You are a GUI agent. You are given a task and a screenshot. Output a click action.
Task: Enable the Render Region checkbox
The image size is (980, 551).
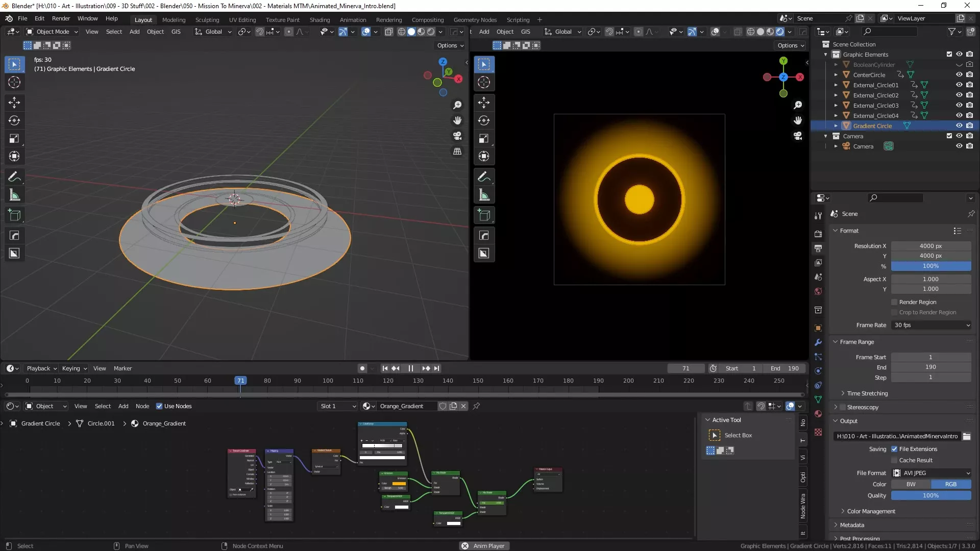(x=894, y=302)
